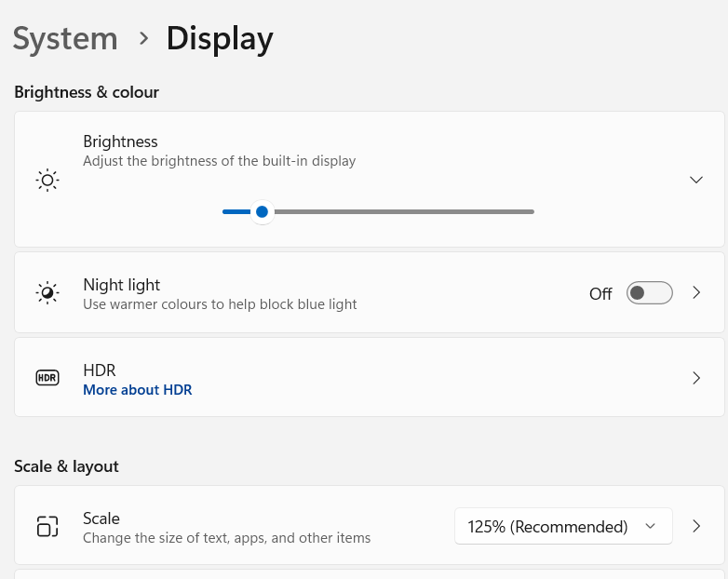Open the 125% (Recommended) scale dropdown
728x579 pixels.
tap(562, 527)
